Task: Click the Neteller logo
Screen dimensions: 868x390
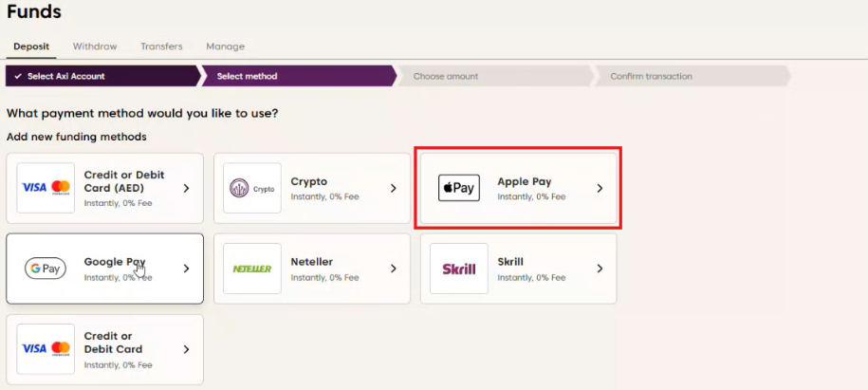Action: click(252, 269)
